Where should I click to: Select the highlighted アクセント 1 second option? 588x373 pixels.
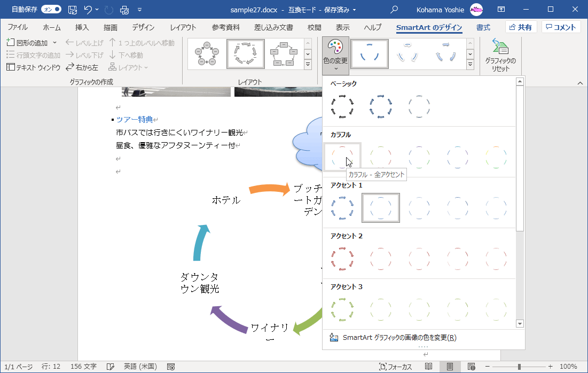tap(381, 208)
